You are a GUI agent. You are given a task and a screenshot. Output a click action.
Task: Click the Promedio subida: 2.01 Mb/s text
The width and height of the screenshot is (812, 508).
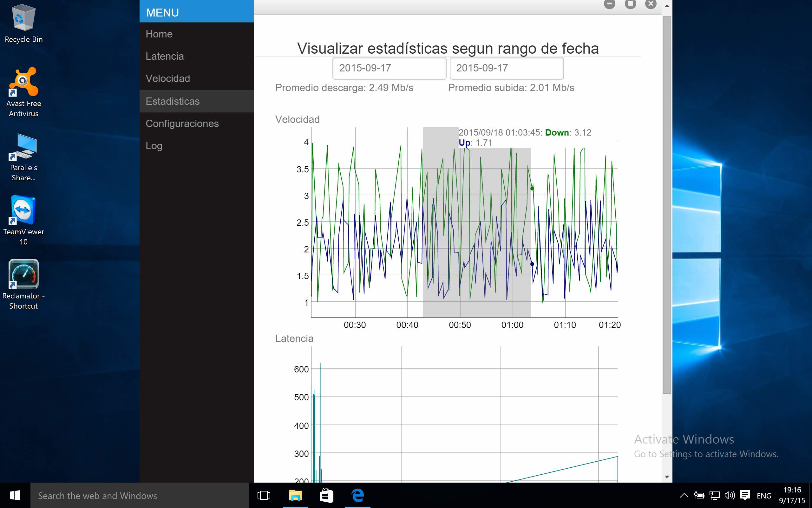coord(511,88)
